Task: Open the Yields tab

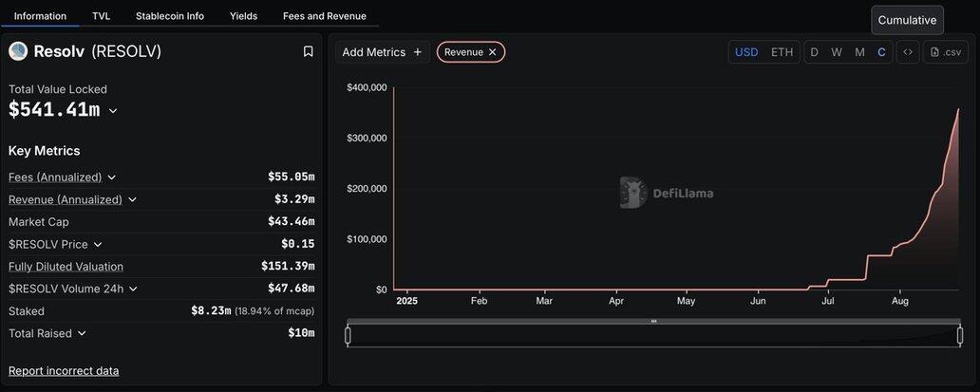Action: [x=243, y=16]
